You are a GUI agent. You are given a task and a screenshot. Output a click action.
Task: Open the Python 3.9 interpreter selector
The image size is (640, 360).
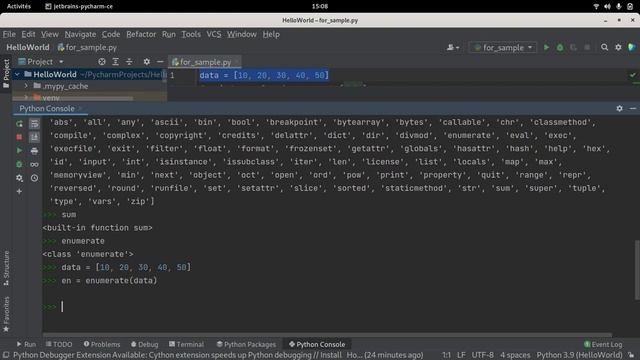click(579, 355)
